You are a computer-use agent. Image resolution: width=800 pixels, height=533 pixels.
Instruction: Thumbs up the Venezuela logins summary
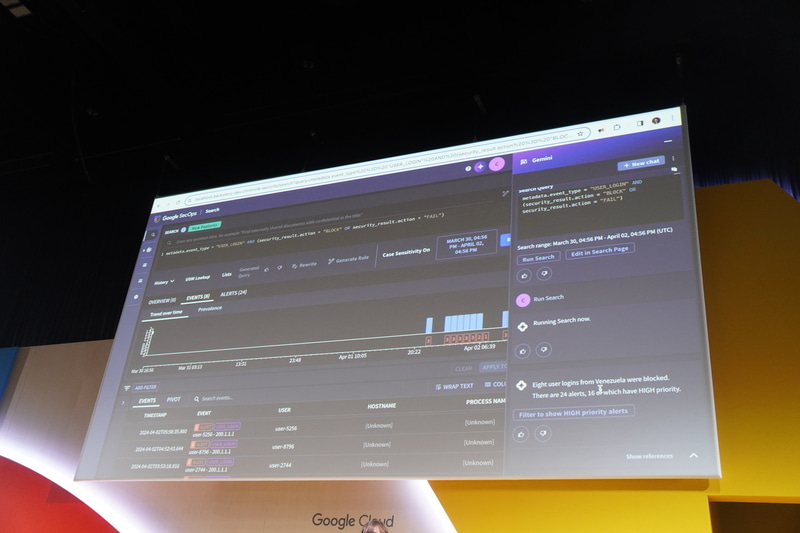click(521, 435)
